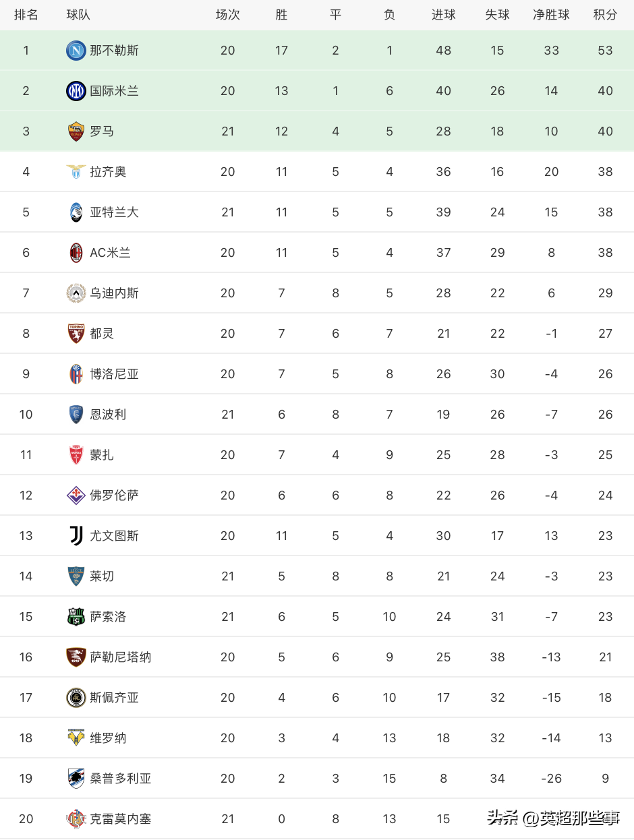Click the Juventus (尤文图斯) logo icon
The width and height of the screenshot is (634, 840).
76,536
